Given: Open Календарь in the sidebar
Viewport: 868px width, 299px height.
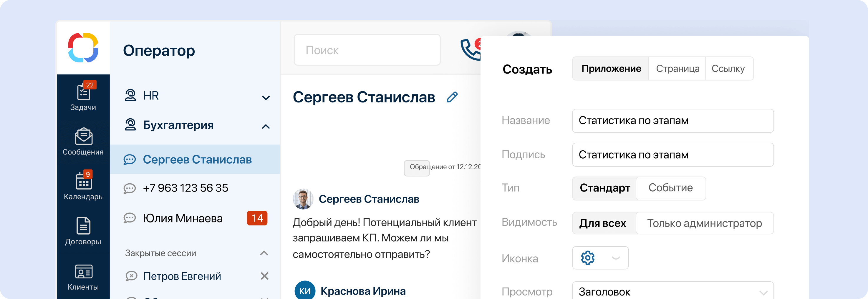Looking at the screenshot, I should point(83,185).
